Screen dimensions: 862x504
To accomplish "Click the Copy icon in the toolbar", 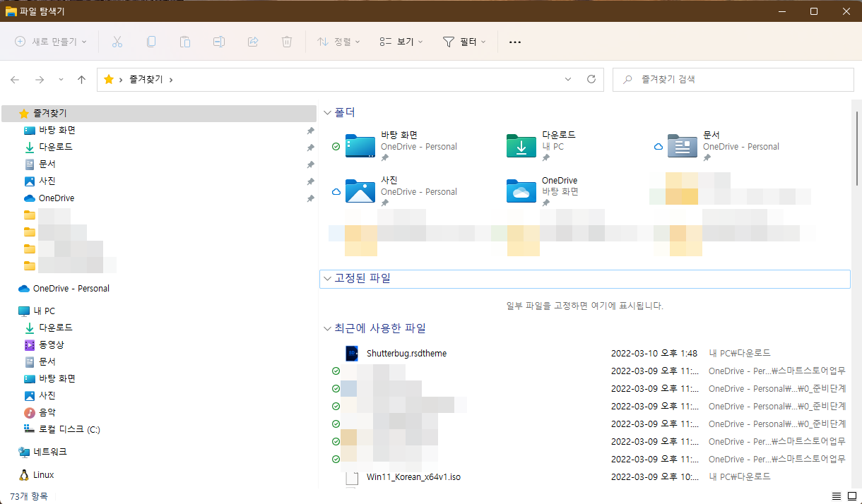I will coord(151,42).
